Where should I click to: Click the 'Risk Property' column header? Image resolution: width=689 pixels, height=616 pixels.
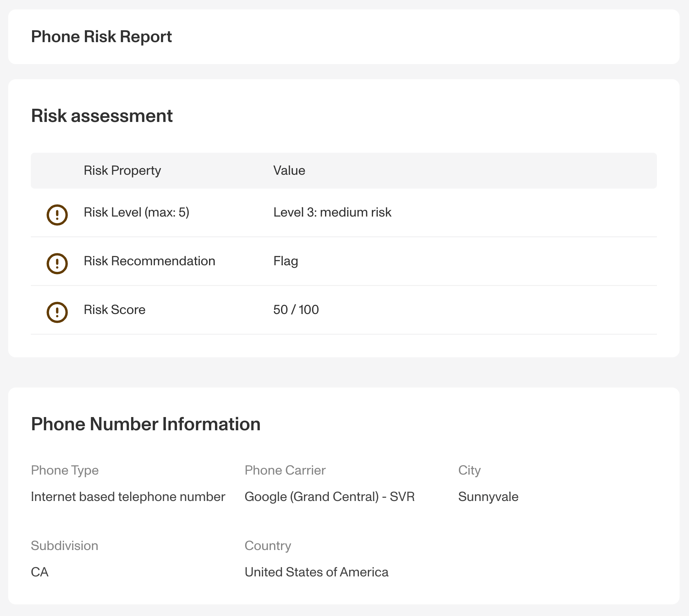122,171
